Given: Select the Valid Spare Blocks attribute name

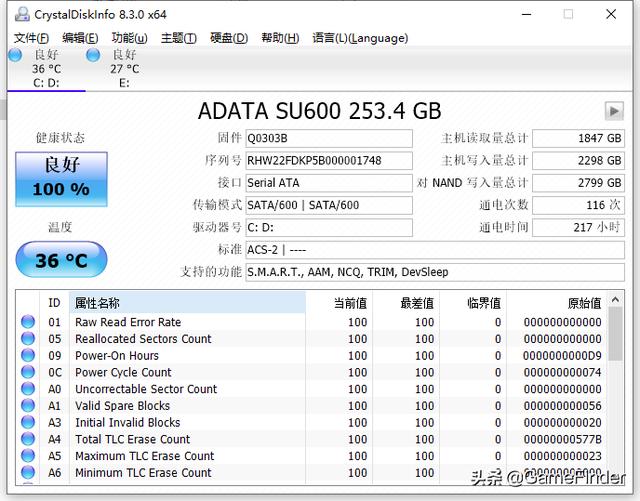Looking at the screenshot, I should point(122,406).
